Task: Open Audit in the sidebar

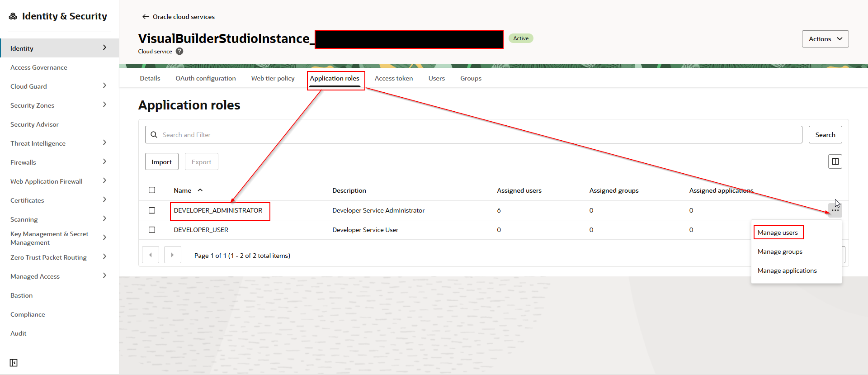Action: pyautogui.click(x=19, y=333)
